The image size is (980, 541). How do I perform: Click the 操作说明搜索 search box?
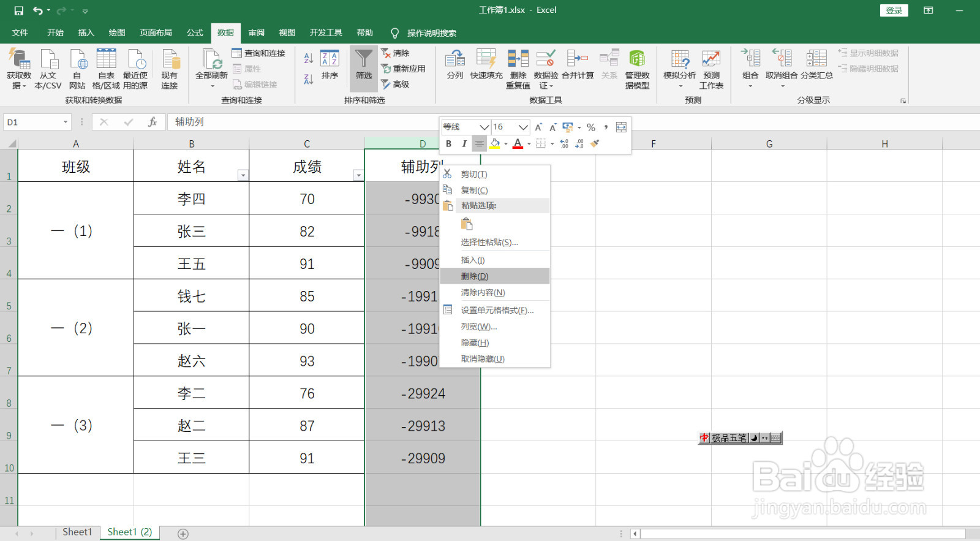pos(431,33)
